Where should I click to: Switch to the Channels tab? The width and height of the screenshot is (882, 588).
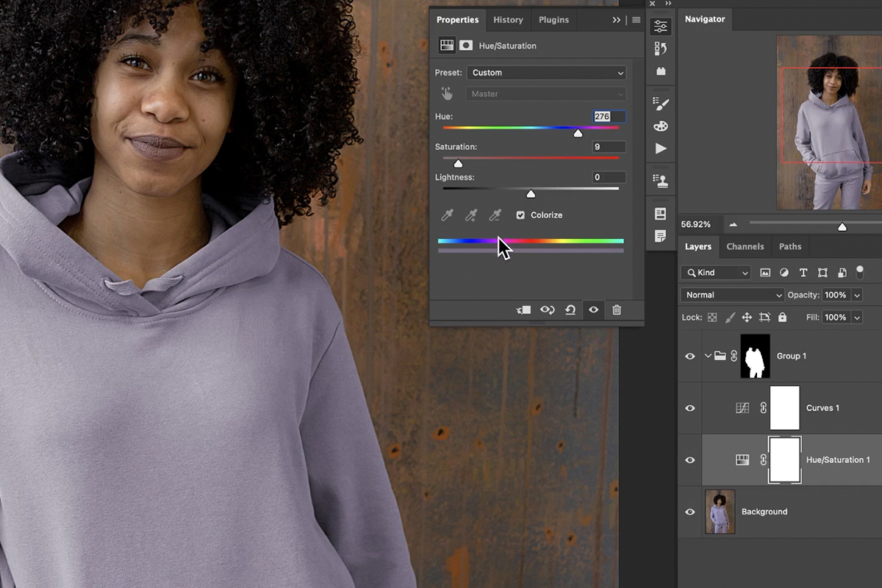pyautogui.click(x=745, y=246)
